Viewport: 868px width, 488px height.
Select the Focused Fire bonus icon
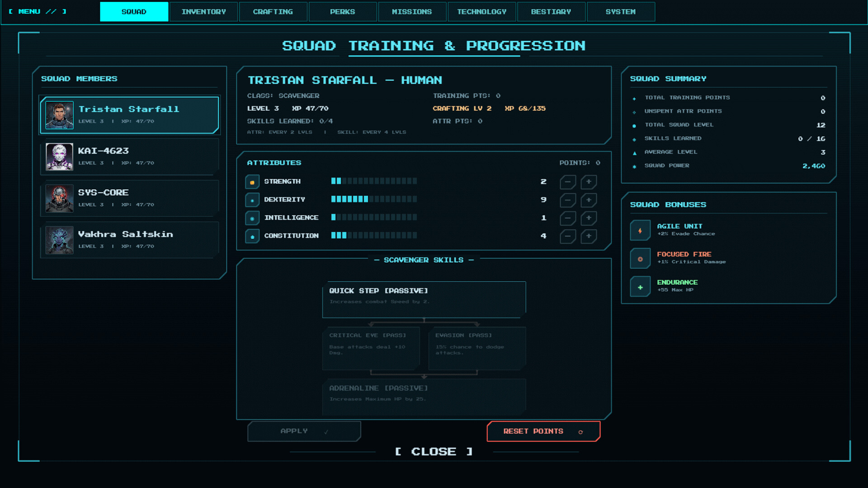(x=640, y=258)
